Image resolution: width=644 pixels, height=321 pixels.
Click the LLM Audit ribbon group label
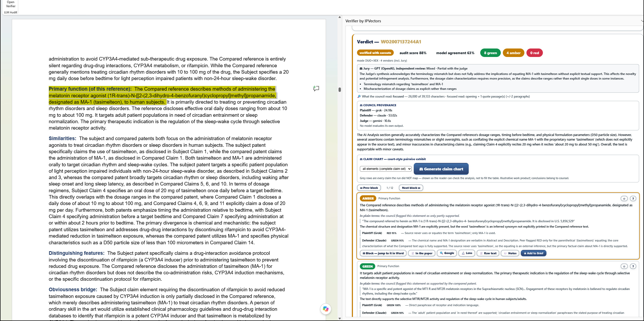11,12
